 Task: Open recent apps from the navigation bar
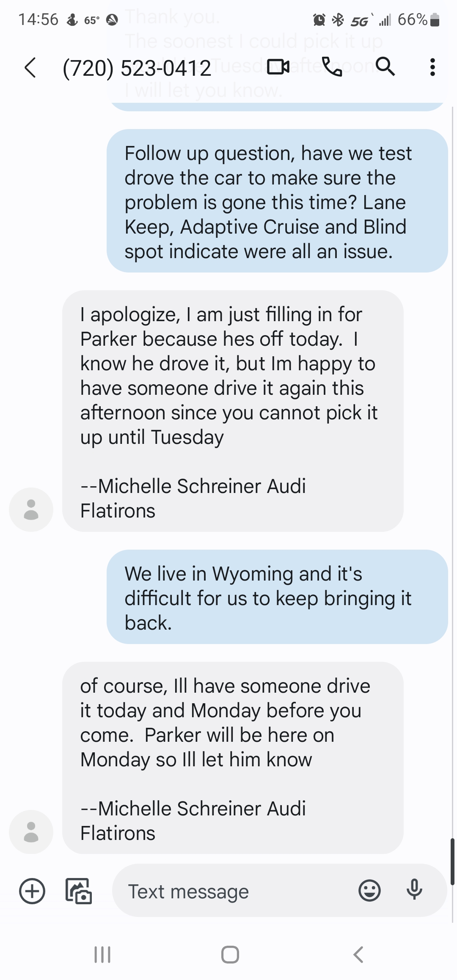pos(102,955)
